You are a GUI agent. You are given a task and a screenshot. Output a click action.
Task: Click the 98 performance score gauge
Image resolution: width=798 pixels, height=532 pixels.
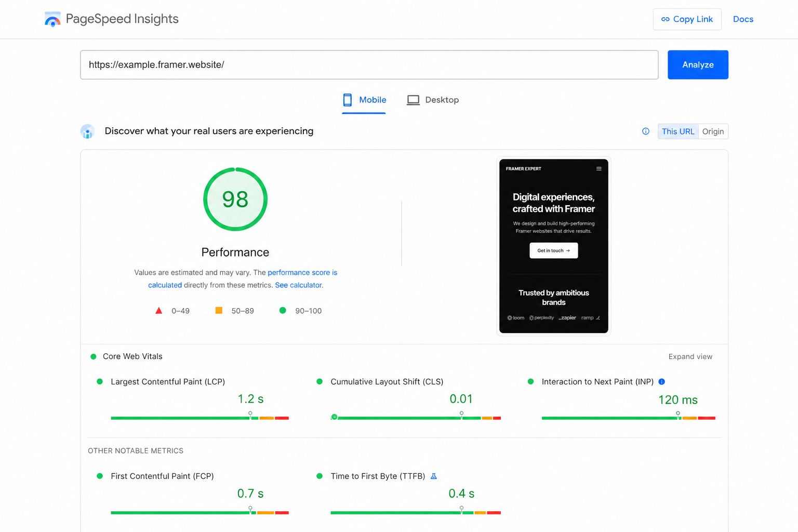click(235, 199)
